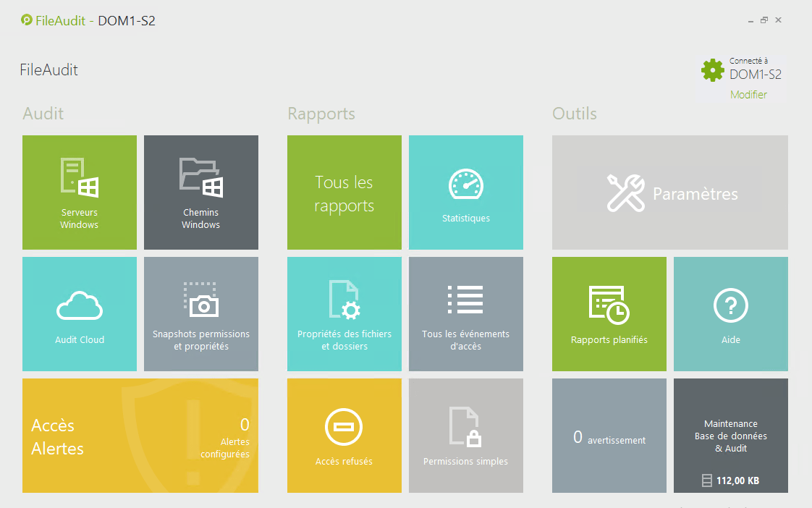Open the Statistiques gauge icon

click(x=465, y=185)
